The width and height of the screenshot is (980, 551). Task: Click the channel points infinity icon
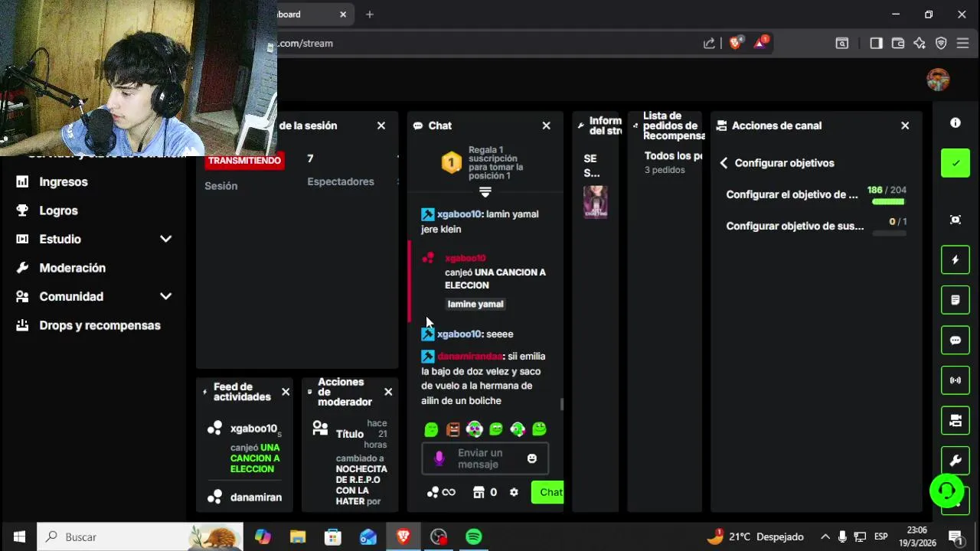tap(441, 492)
